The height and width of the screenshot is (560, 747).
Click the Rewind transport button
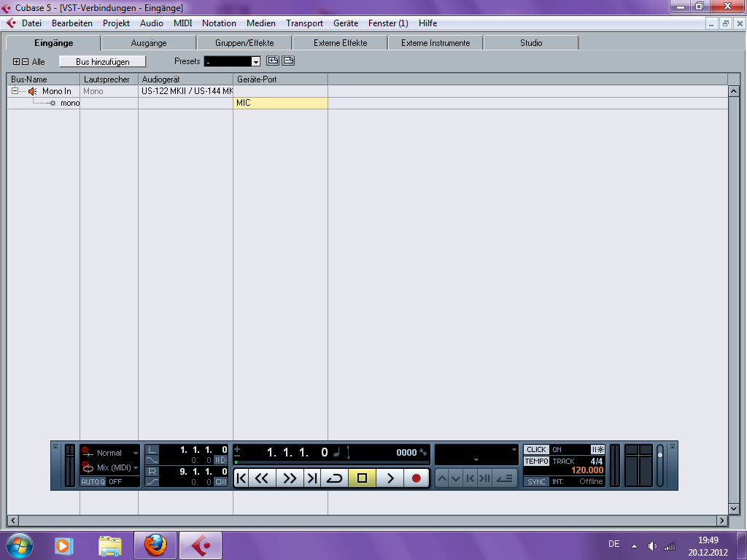(262, 478)
